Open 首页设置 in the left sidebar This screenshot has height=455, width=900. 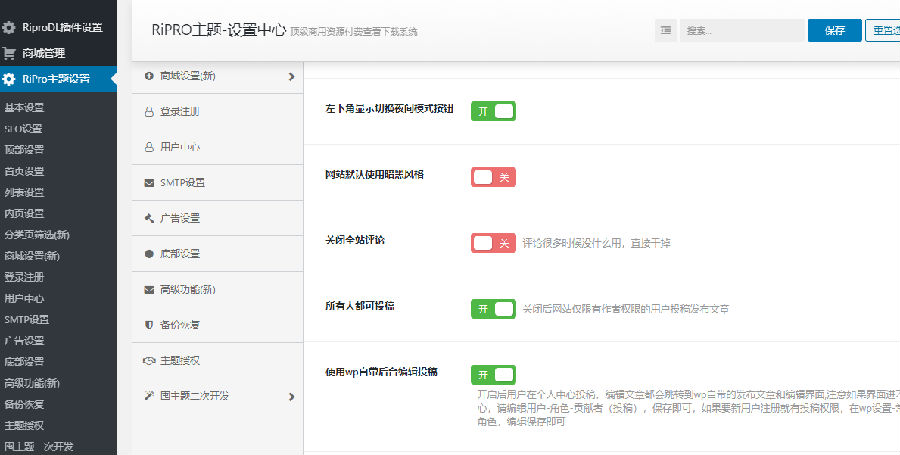(24, 171)
